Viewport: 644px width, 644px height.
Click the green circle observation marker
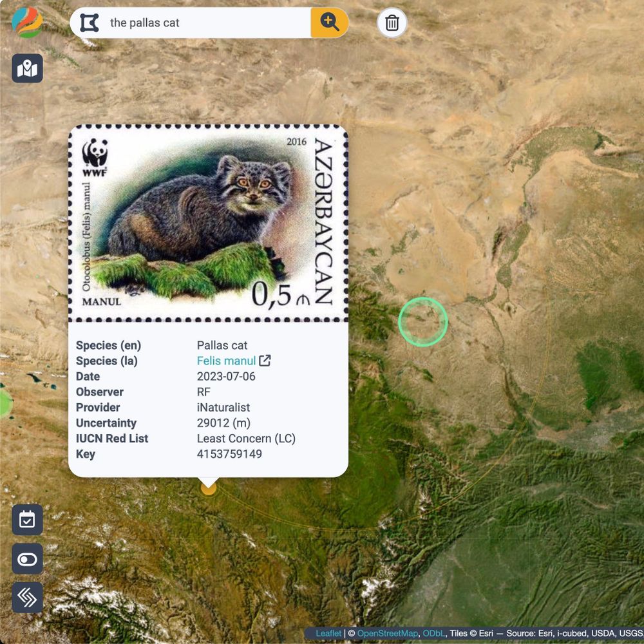(422, 321)
